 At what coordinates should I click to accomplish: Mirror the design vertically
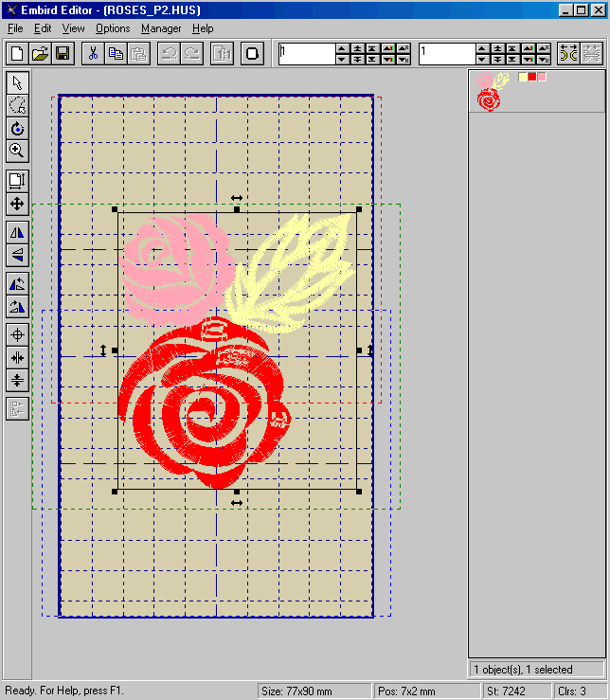pyautogui.click(x=17, y=256)
